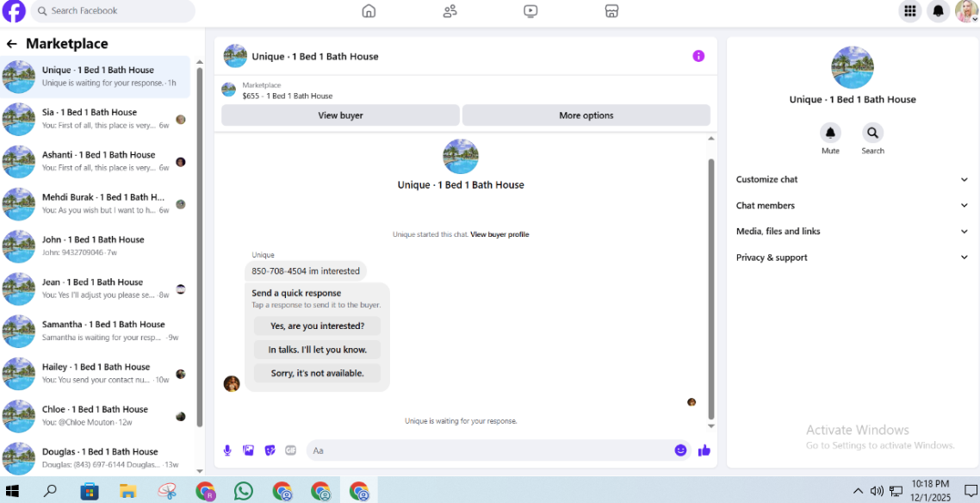Screen dimensions: 980x503
Task: Send quick response 'Yes, are you interested?'
Action: click(x=317, y=326)
